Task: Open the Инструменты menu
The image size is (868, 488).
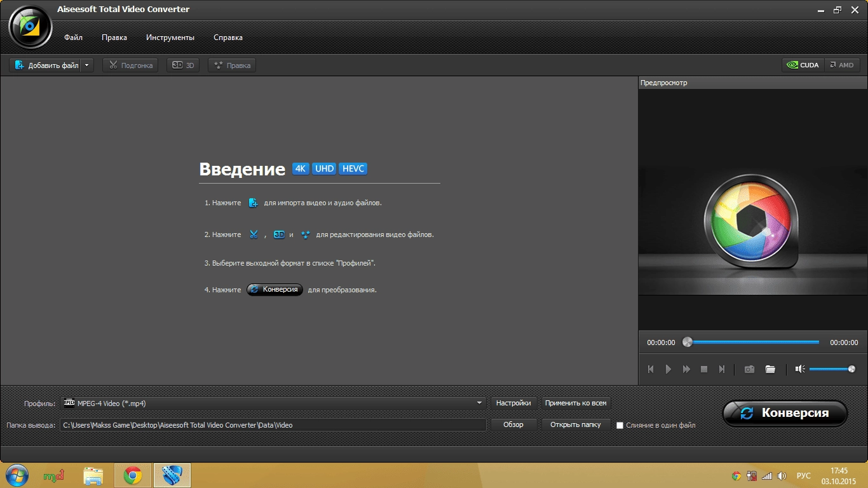Action: coord(170,37)
